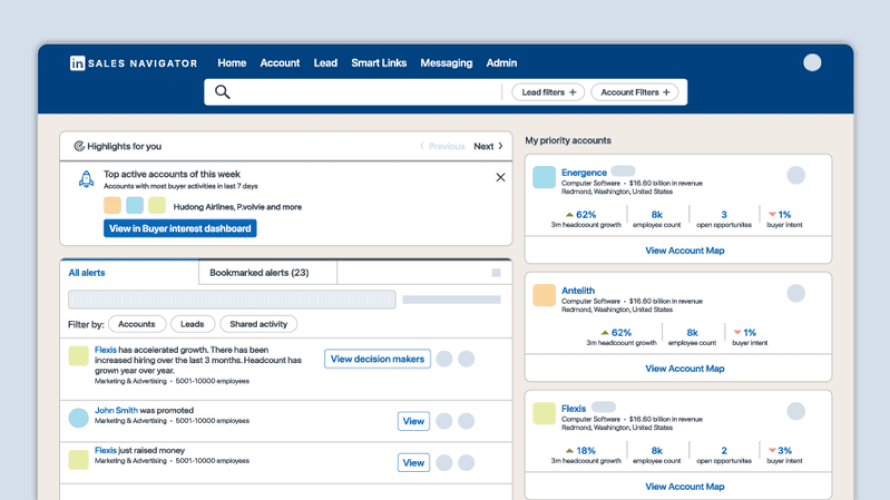Open the Admin menu

pyautogui.click(x=501, y=63)
